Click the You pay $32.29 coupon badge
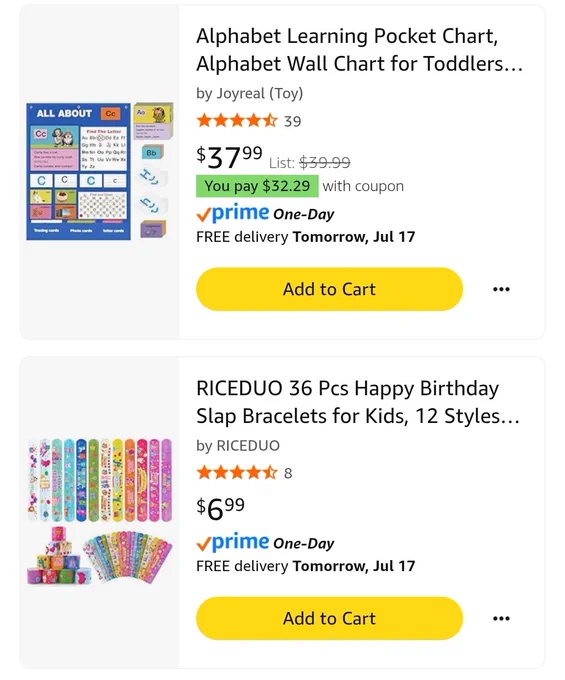Image resolution: width=565 pixels, height=680 pixels. (x=257, y=186)
